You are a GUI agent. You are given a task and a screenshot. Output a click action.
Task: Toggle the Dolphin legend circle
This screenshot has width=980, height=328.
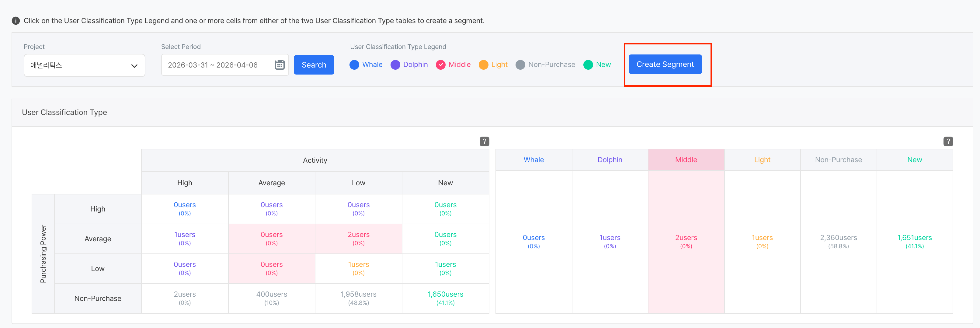click(x=395, y=65)
